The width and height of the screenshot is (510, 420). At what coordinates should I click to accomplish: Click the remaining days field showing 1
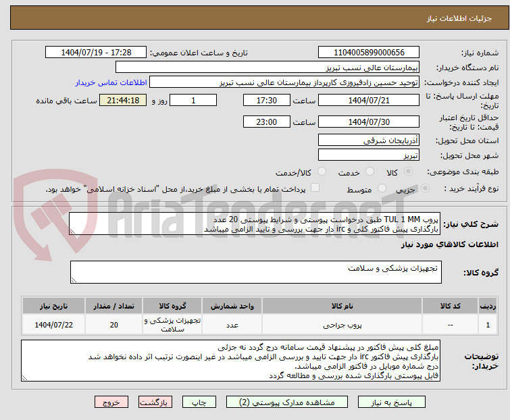click(x=193, y=100)
